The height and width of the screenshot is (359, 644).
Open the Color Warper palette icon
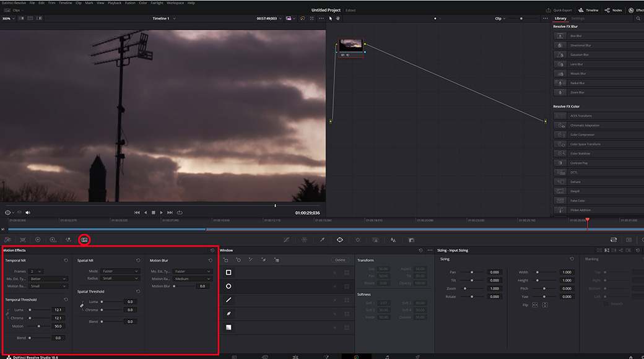coord(304,240)
